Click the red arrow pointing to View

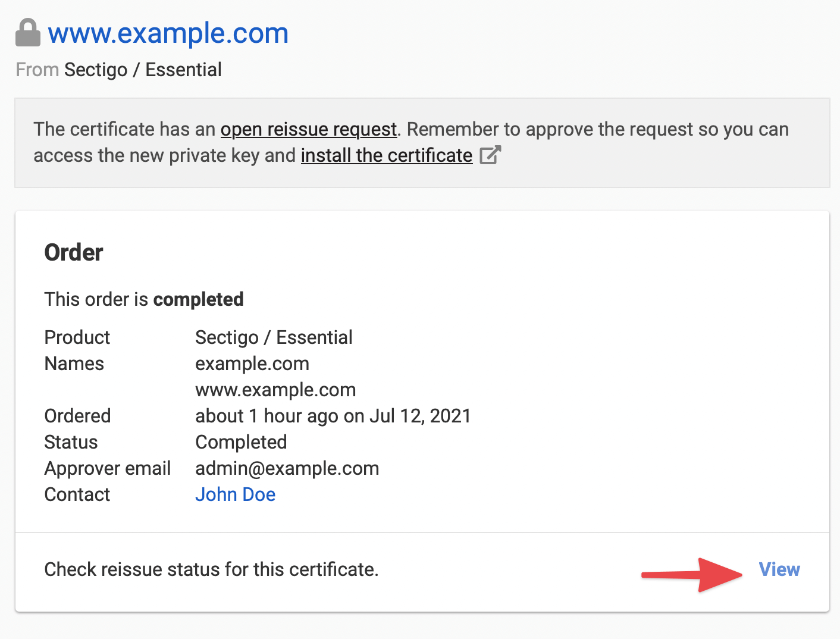(692, 574)
